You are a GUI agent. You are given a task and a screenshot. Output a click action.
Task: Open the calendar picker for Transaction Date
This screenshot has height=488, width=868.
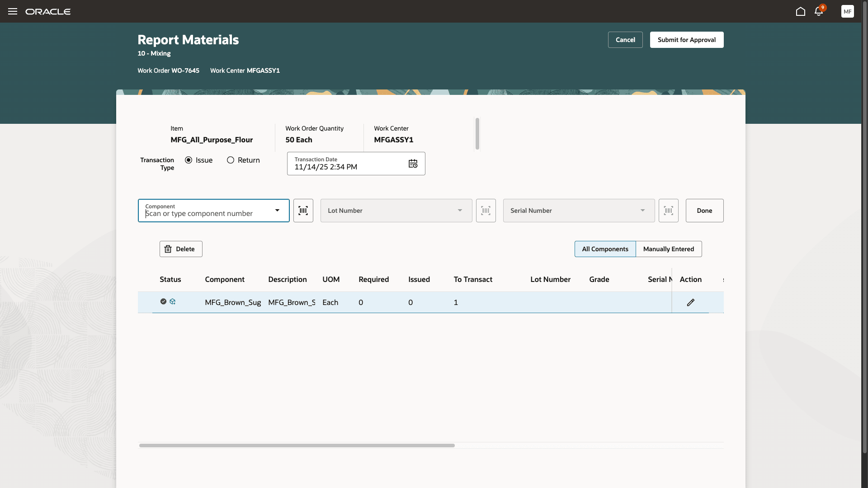point(413,164)
